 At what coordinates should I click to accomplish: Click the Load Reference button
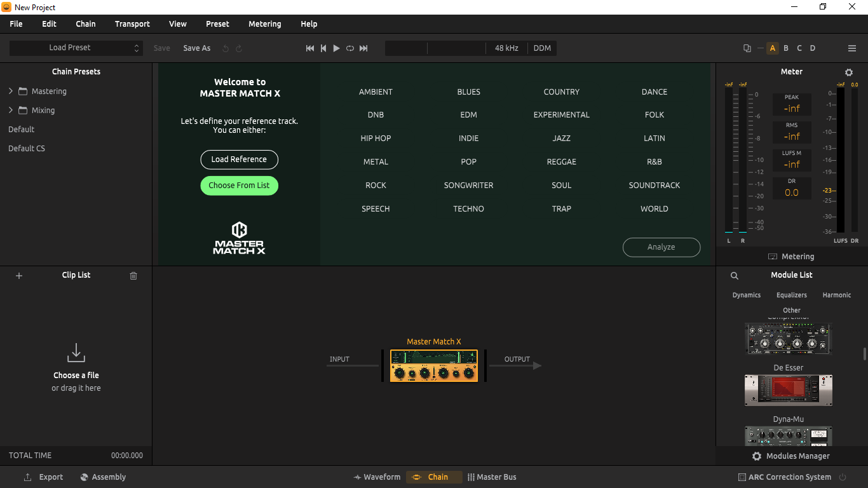(239, 159)
